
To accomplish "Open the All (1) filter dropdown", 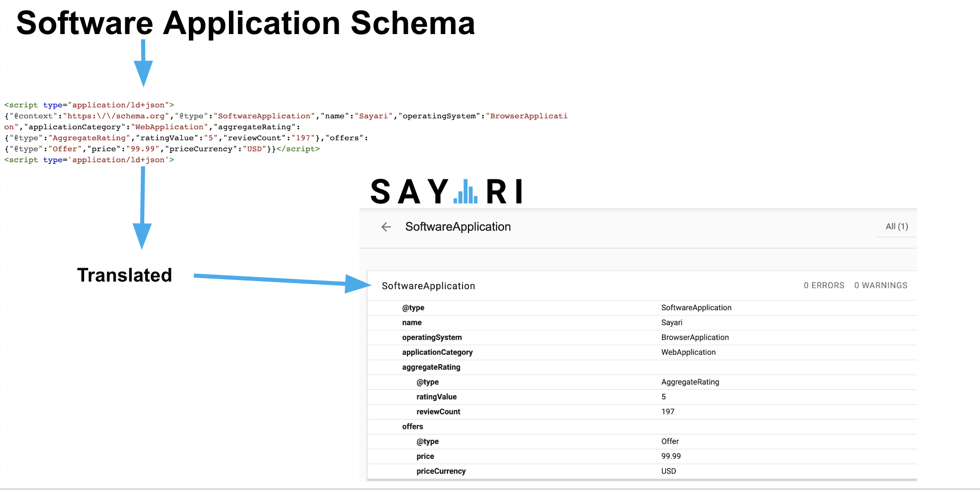I will point(896,226).
